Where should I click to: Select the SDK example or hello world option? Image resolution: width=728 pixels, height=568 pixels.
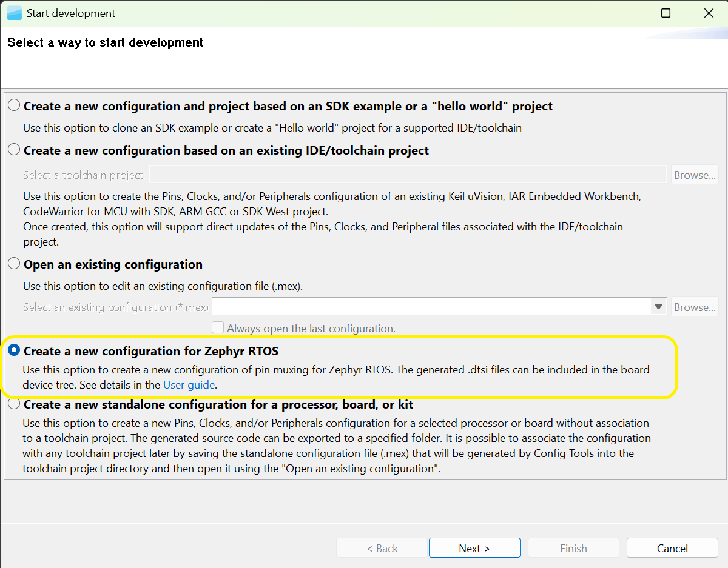point(14,106)
